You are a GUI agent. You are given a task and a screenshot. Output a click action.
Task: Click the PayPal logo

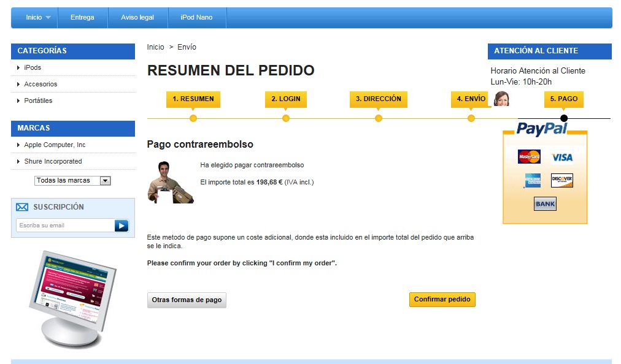(x=542, y=129)
